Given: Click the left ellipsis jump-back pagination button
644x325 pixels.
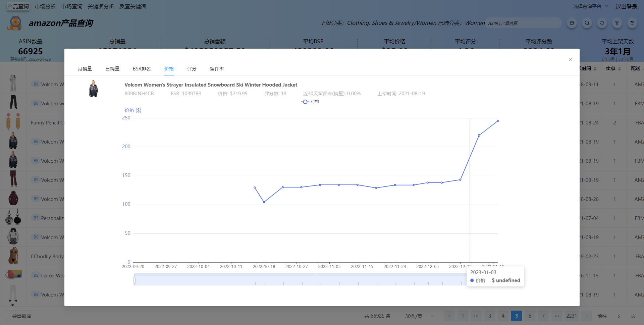Looking at the screenshot, I should pyautogui.click(x=476, y=316).
